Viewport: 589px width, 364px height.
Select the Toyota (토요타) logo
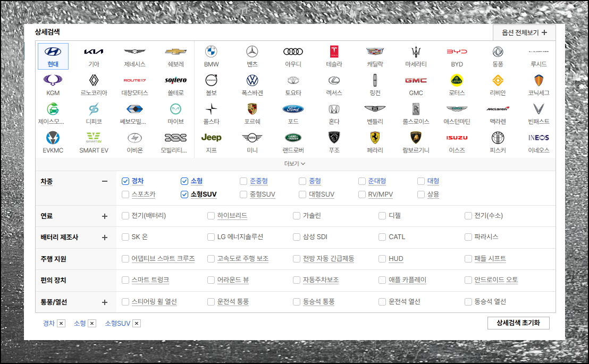click(293, 80)
